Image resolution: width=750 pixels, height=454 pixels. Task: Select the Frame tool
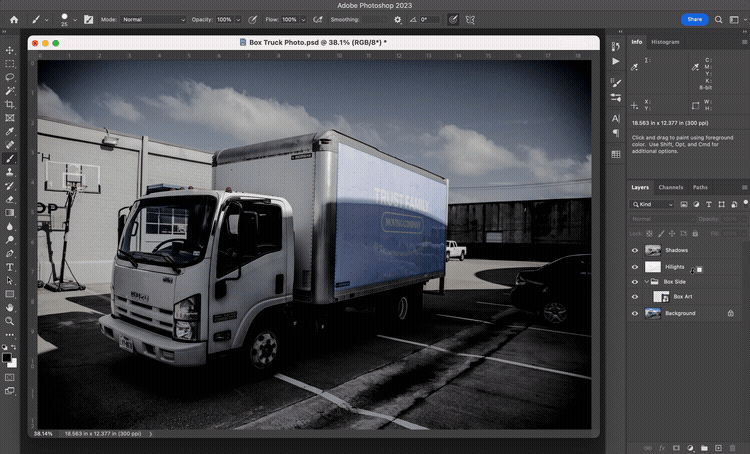10,118
